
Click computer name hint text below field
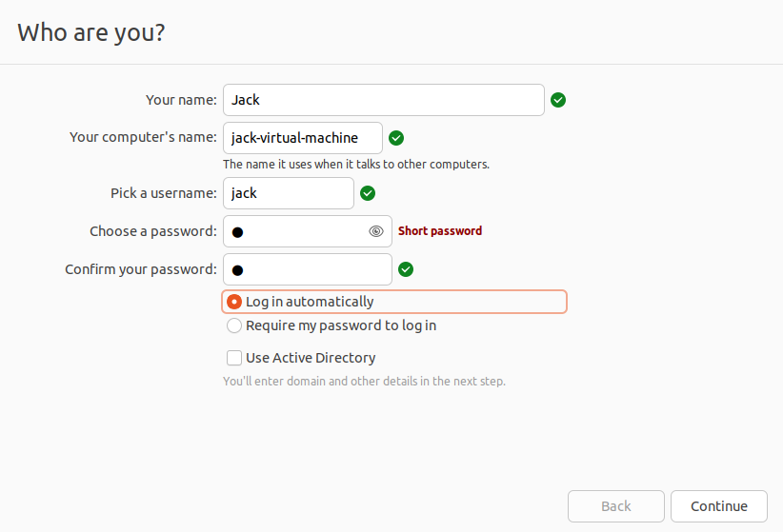(x=355, y=164)
